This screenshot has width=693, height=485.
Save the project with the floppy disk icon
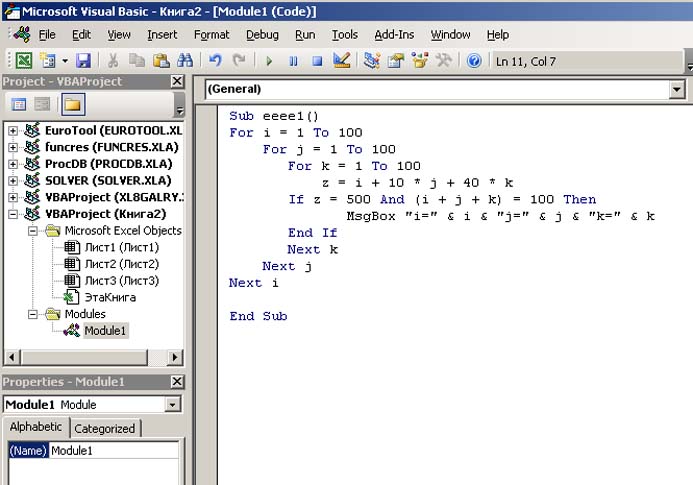pyautogui.click(x=83, y=61)
